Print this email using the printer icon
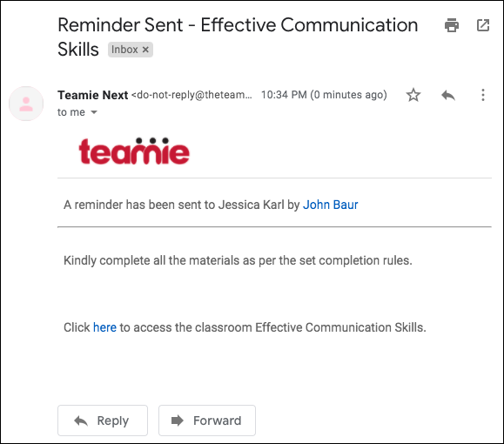Image resolution: width=504 pixels, height=444 pixels. click(451, 25)
